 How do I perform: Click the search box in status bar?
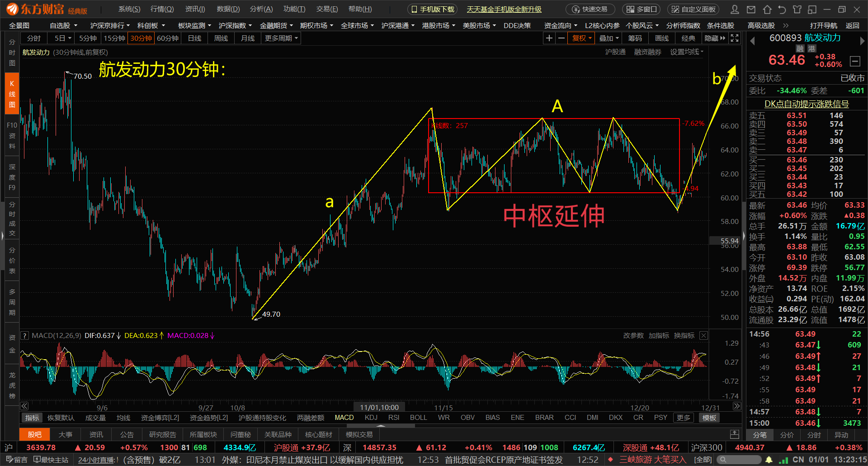[x=739, y=460]
